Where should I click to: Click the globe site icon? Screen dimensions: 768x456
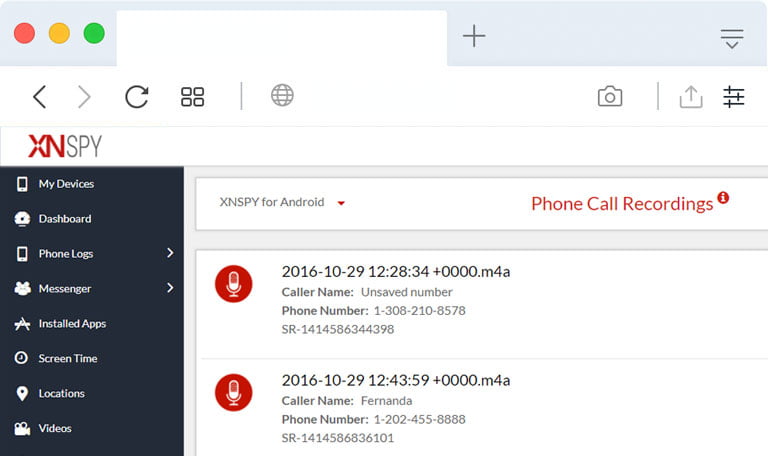[282, 95]
